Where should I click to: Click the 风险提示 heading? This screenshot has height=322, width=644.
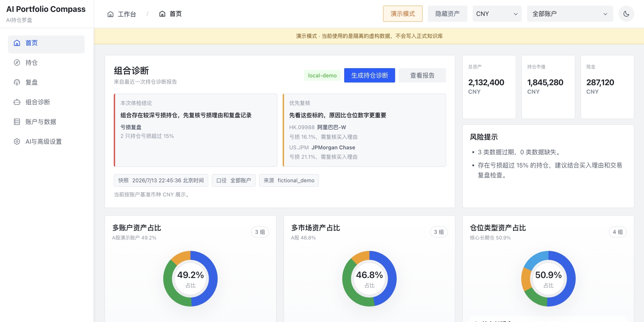coord(484,137)
